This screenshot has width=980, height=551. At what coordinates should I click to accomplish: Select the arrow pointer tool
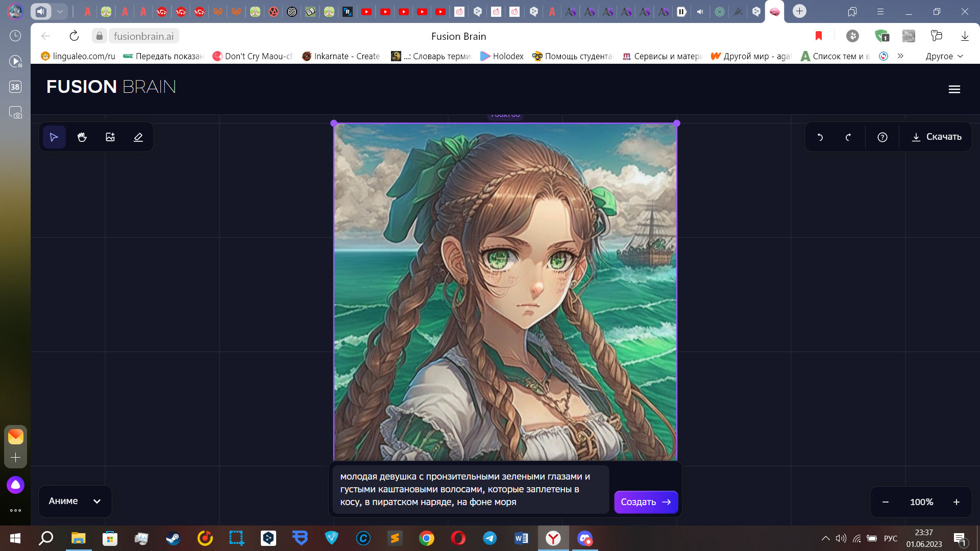(54, 137)
